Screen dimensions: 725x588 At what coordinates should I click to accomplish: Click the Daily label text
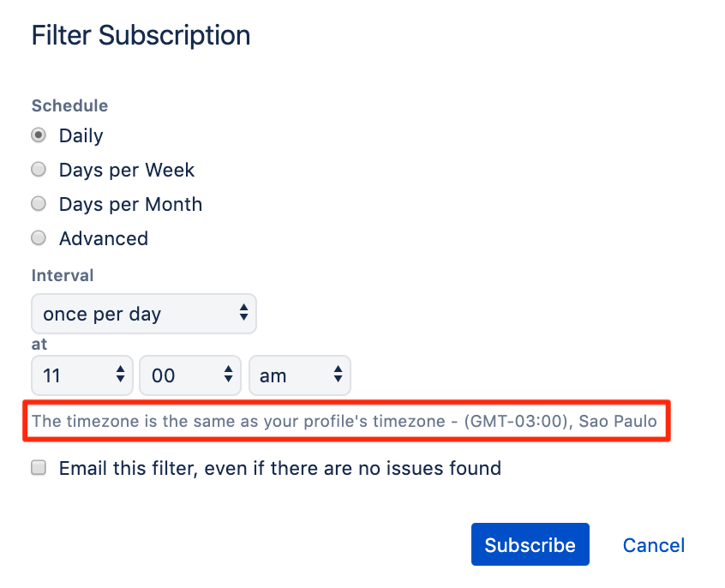click(81, 136)
